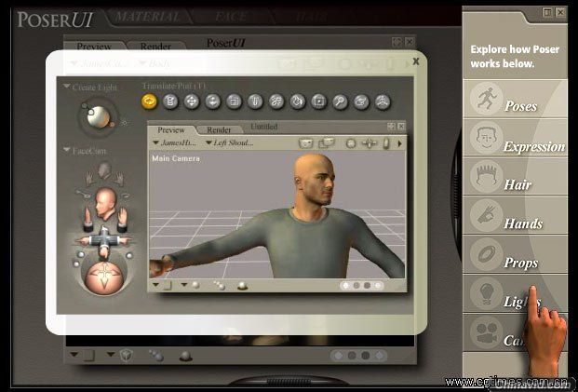Click the crosshair icon in preview toolbar

point(369,143)
